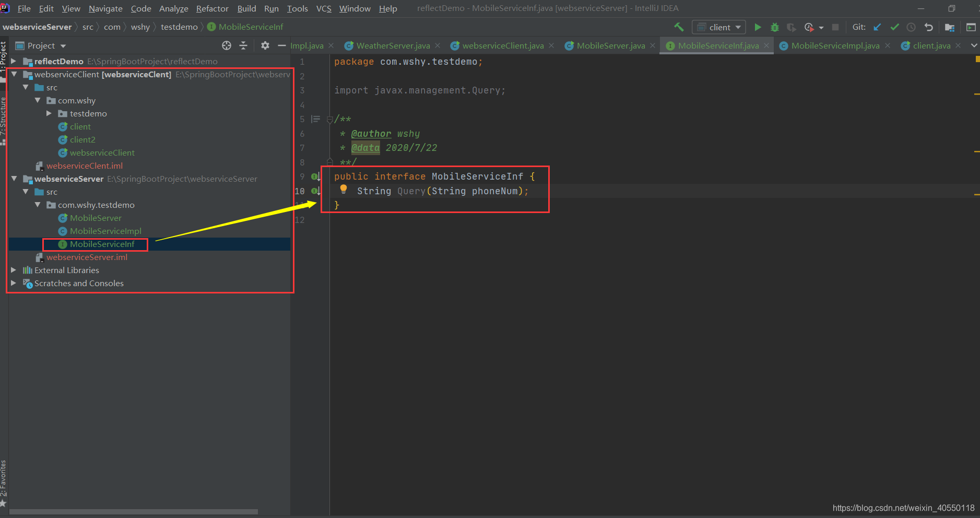Open the VCS menu
980x518 pixels.
[324, 8]
